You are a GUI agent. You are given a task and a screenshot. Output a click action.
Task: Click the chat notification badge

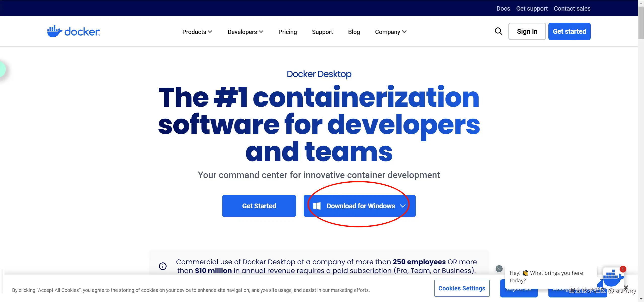point(623,269)
